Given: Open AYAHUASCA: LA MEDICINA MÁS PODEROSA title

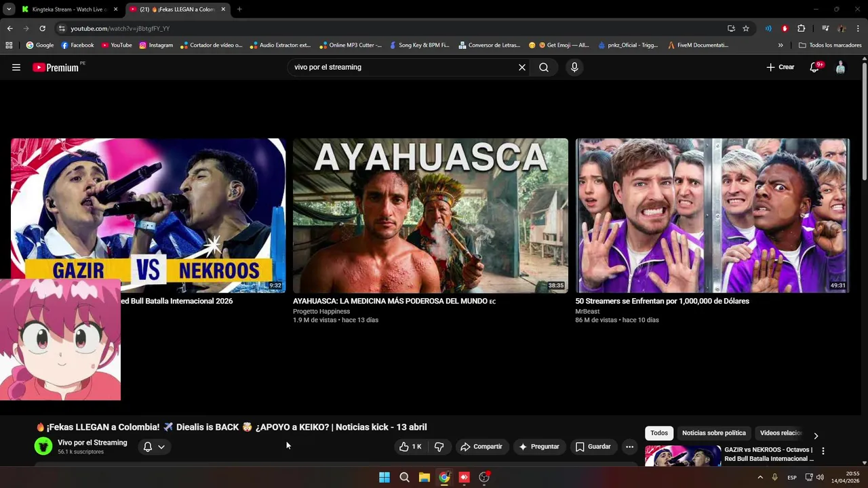Looking at the screenshot, I should coord(394,301).
